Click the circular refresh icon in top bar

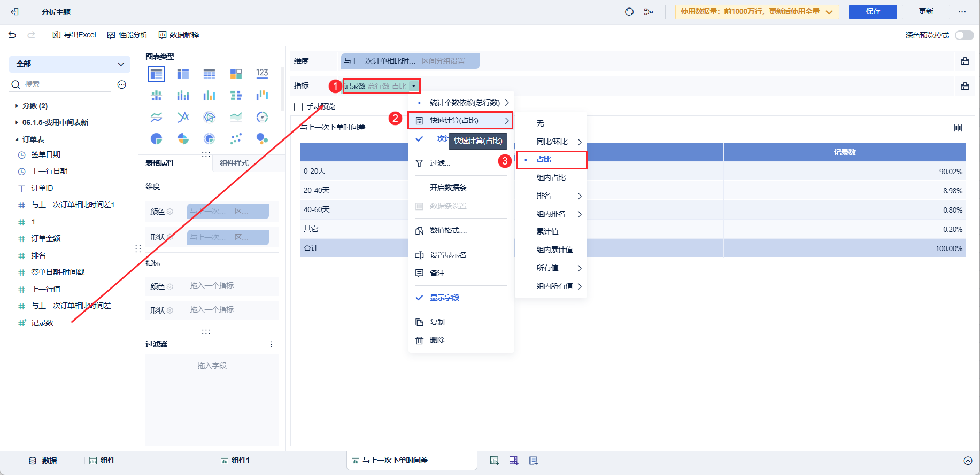[x=629, y=12]
